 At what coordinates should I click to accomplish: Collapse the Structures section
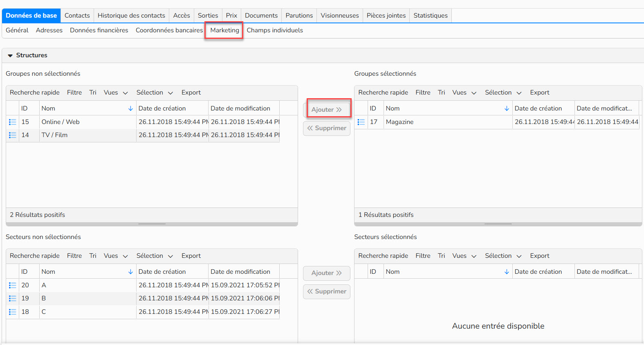coord(10,55)
